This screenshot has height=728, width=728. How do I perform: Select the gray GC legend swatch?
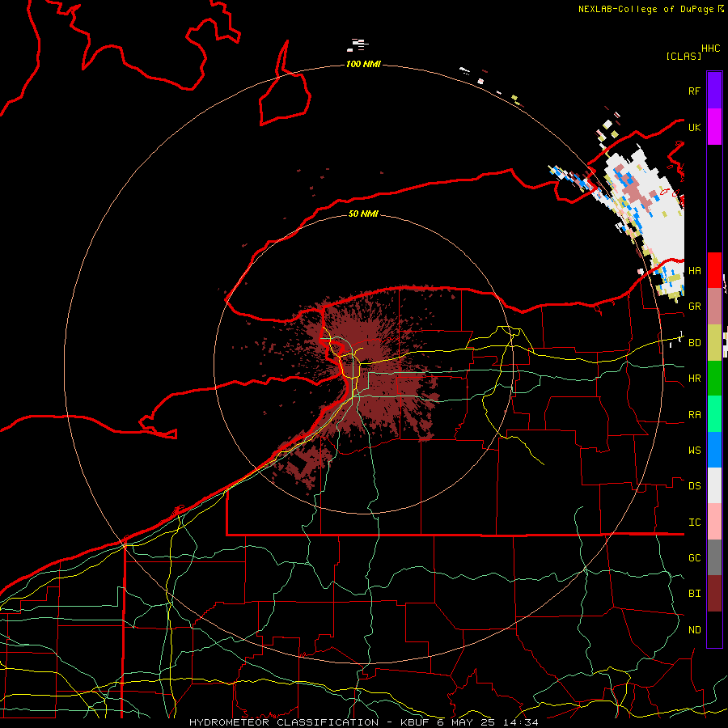[714, 557]
